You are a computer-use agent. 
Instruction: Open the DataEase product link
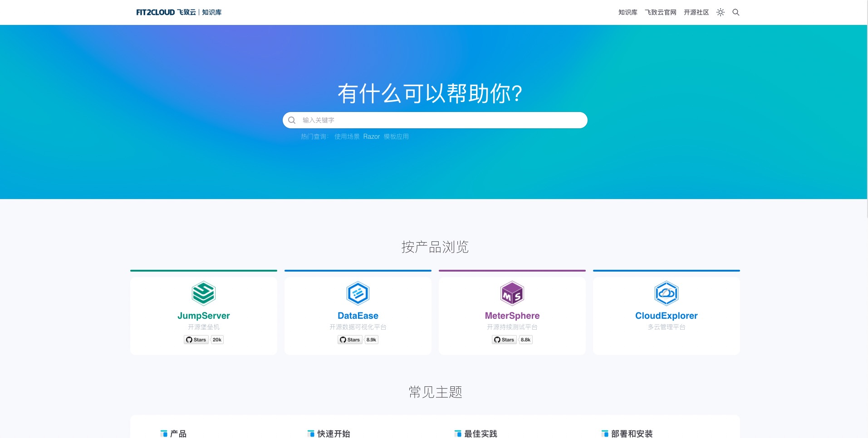pos(358,316)
